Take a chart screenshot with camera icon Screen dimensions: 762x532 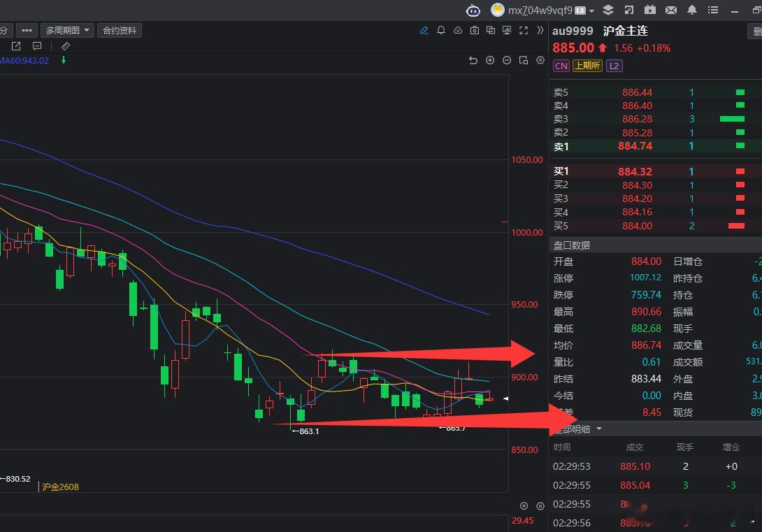pos(474,31)
